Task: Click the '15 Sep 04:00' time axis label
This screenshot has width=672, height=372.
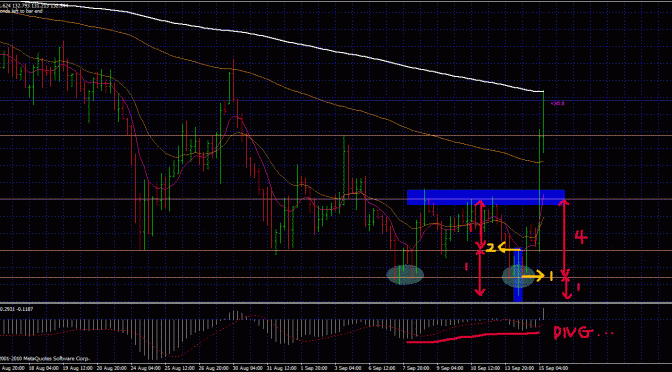Action: pos(554,368)
